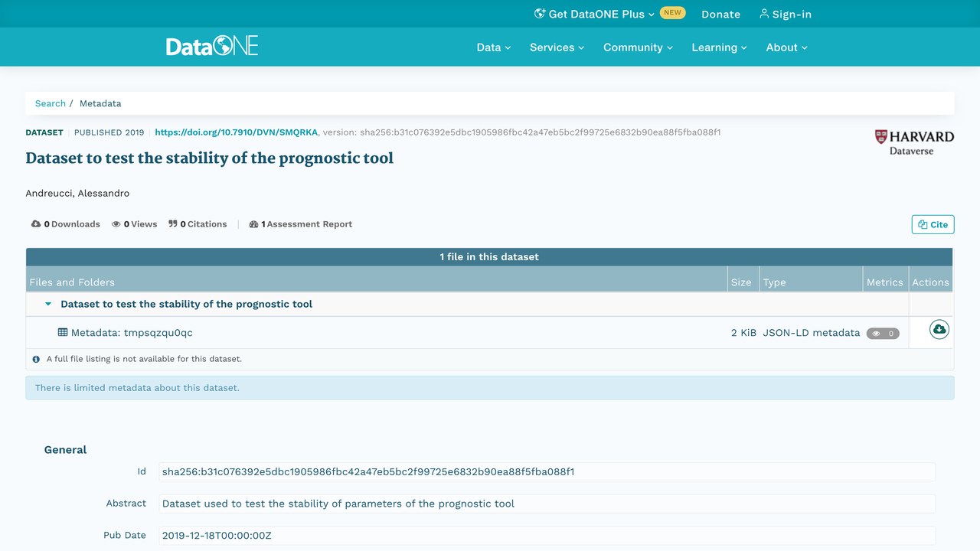Viewport: 980px width, 551px height.
Task: Open the Community menu
Action: click(638, 47)
